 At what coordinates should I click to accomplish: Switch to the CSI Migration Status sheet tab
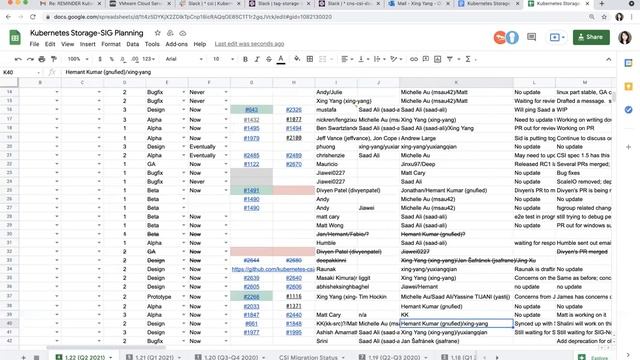click(x=308, y=357)
